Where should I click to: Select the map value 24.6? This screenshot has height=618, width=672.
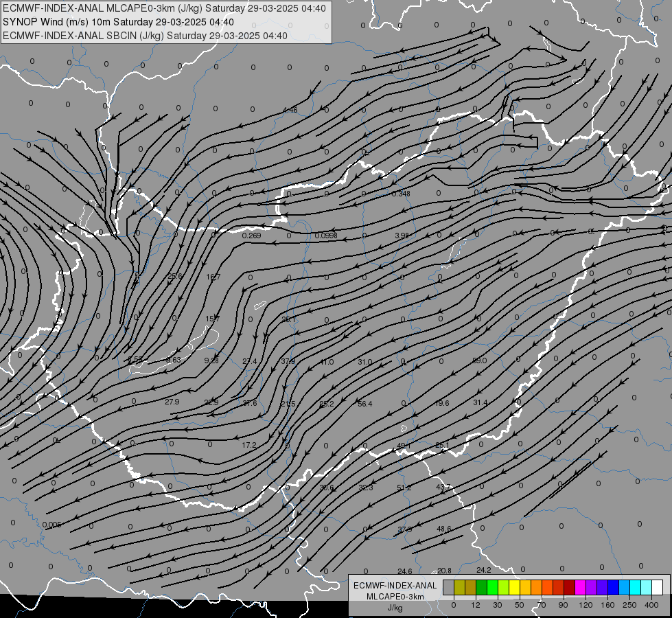click(404, 571)
